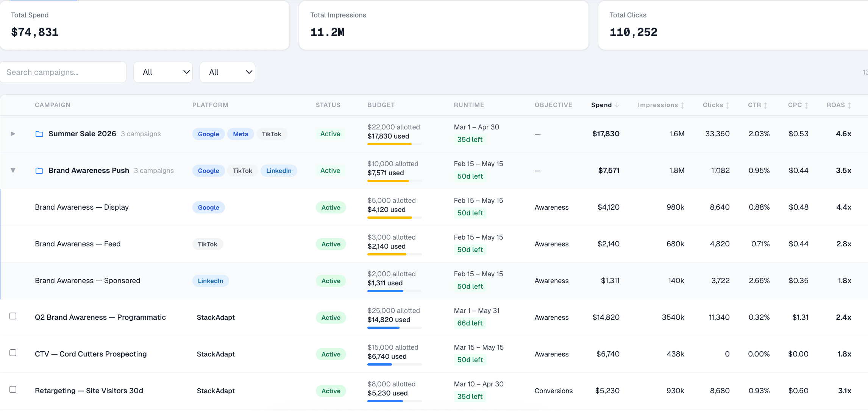Image resolution: width=868 pixels, height=411 pixels.
Task: Click the Active status badge on CTV campaign
Action: (x=330, y=354)
